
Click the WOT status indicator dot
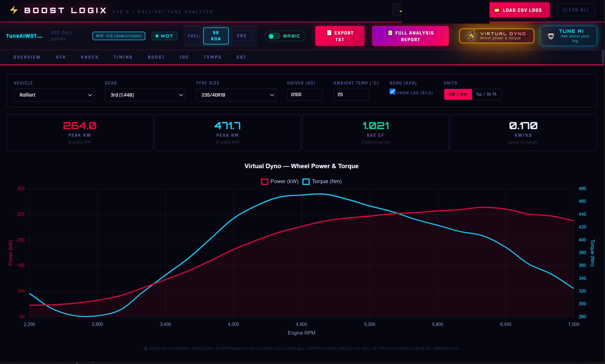(x=157, y=36)
